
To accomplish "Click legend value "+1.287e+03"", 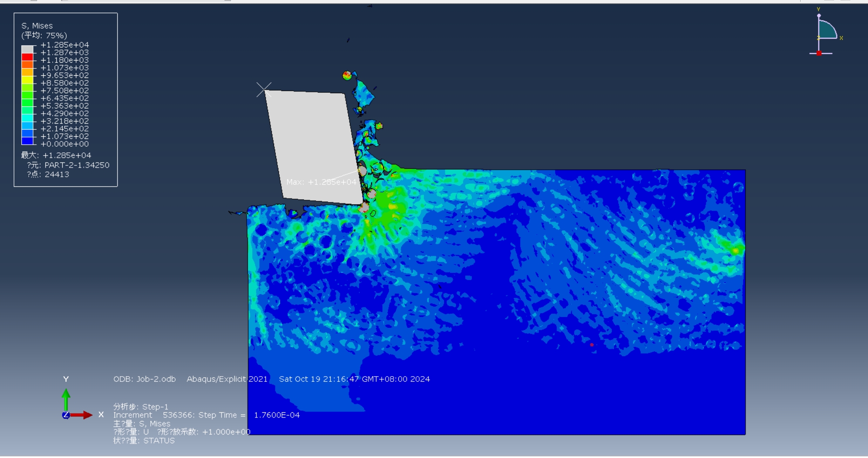I will tap(64, 53).
